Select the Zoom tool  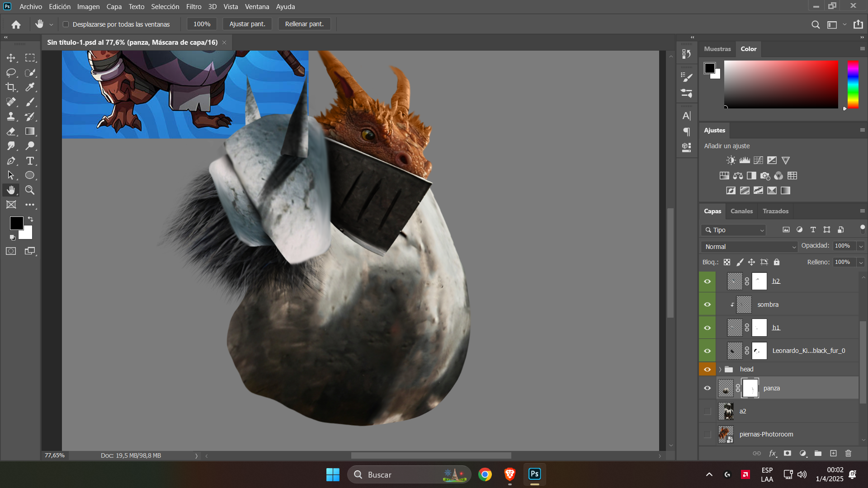30,190
